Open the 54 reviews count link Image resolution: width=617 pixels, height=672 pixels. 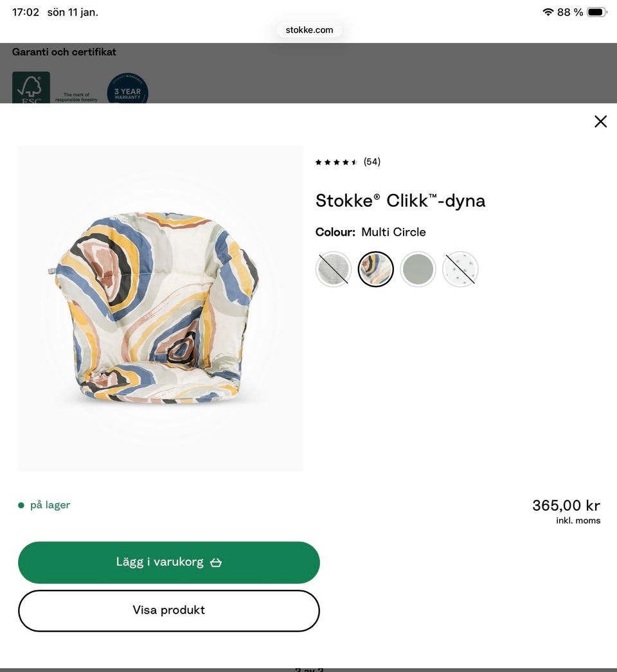372,162
